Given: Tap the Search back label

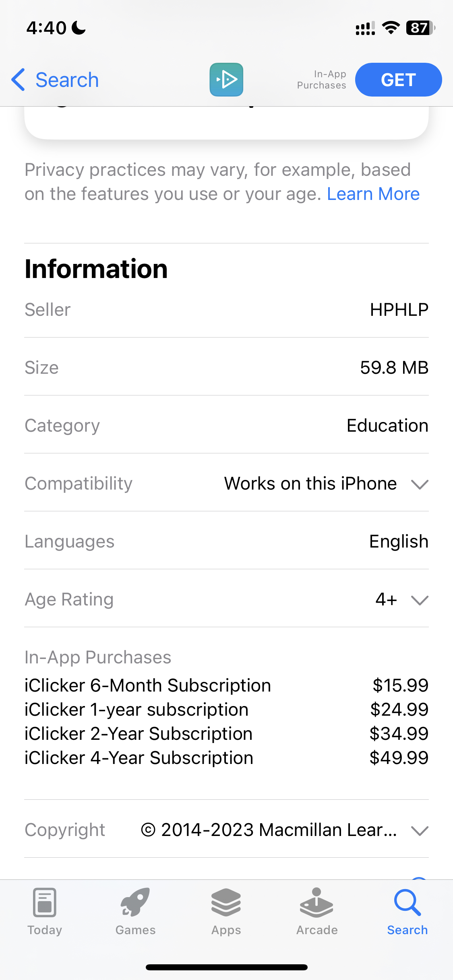Looking at the screenshot, I should tap(67, 80).
